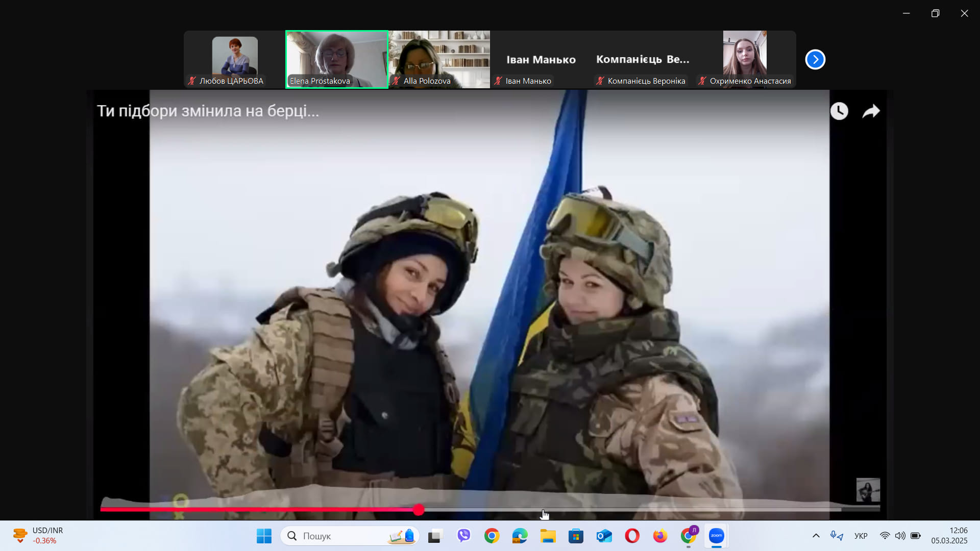The image size is (980, 551).
Task: Select Elena Prostakova's video tile
Action: click(337, 59)
